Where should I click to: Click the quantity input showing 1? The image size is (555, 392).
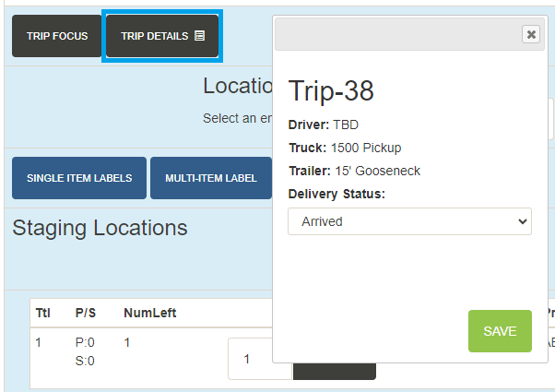(x=260, y=359)
